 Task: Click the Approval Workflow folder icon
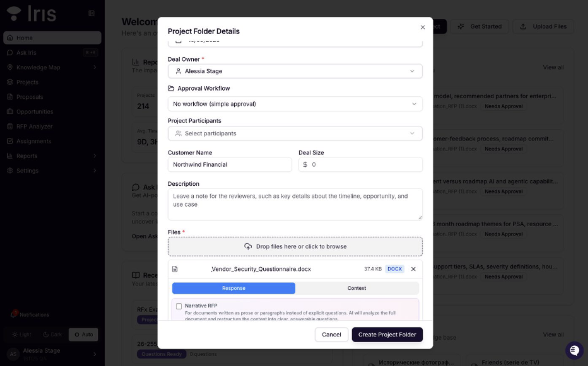click(171, 88)
